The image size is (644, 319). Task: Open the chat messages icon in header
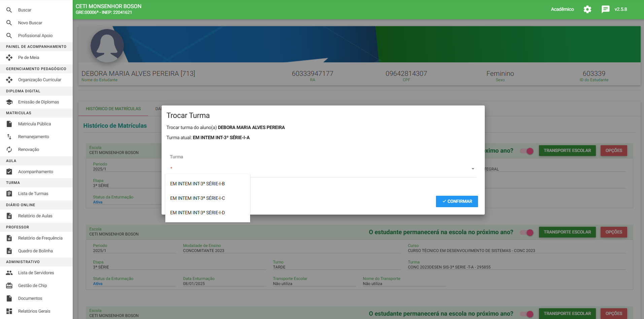(x=605, y=9)
